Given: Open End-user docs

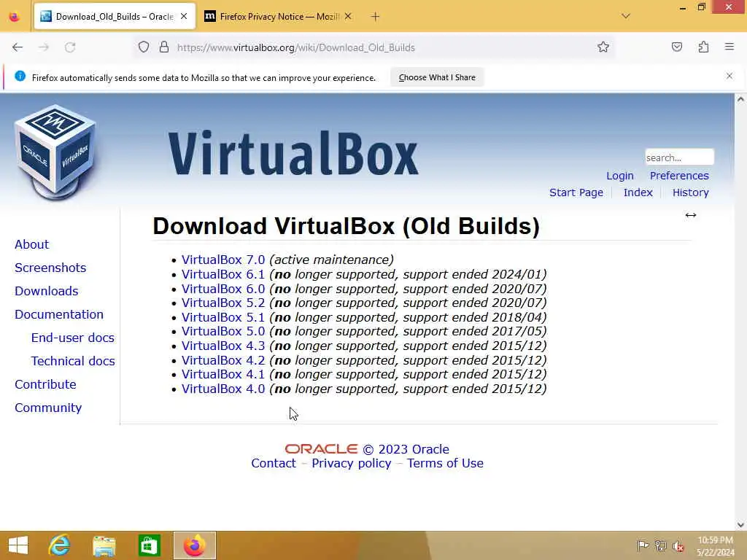Looking at the screenshot, I should click(x=72, y=338).
